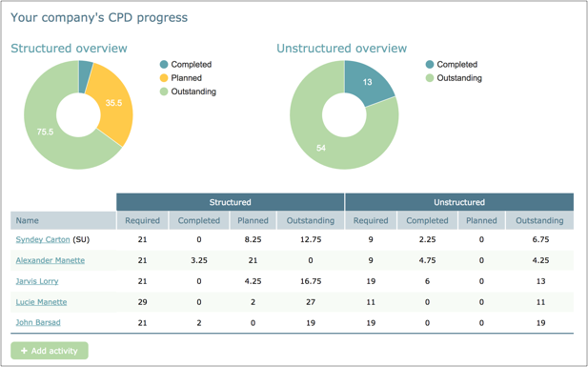This screenshot has height=367, width=588.
Task: Click the Outstanding legend label in Unstructured overview
Action: point(459,78)
